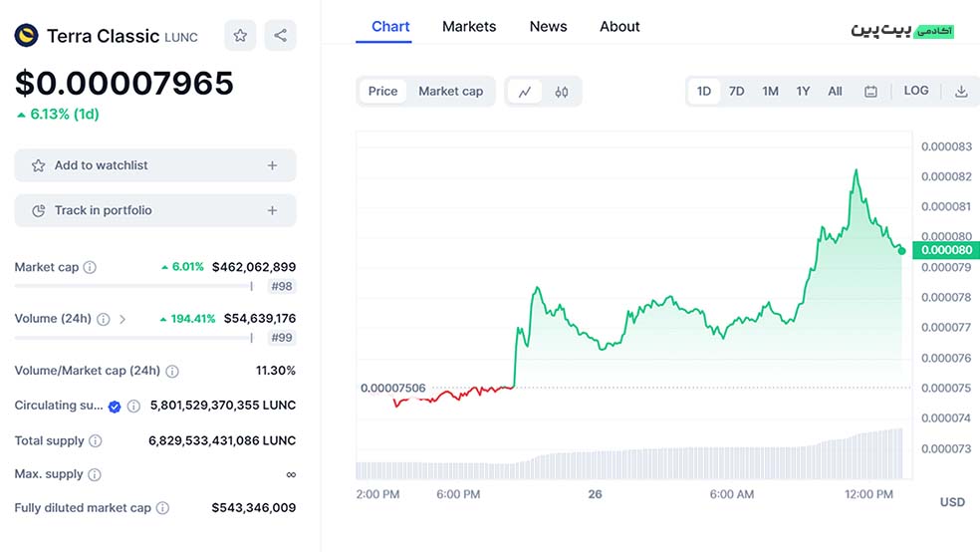Select the 7D time range
The image size is (980, 552).
click(736, 92)
